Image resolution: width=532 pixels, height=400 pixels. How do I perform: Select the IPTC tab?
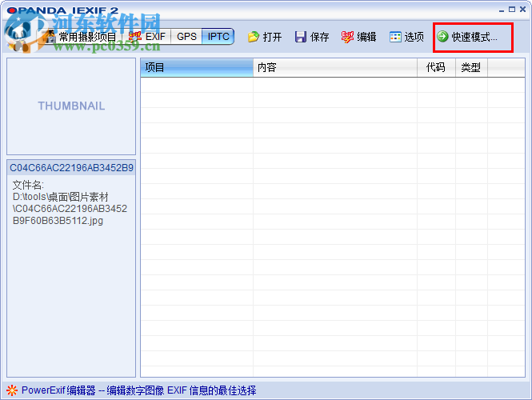click(x=218, y=37)
